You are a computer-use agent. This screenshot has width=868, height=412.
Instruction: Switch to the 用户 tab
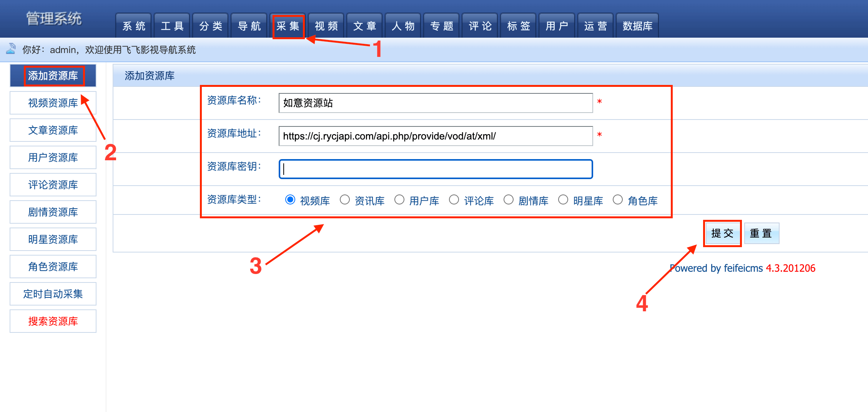click(x=557, y=26)
